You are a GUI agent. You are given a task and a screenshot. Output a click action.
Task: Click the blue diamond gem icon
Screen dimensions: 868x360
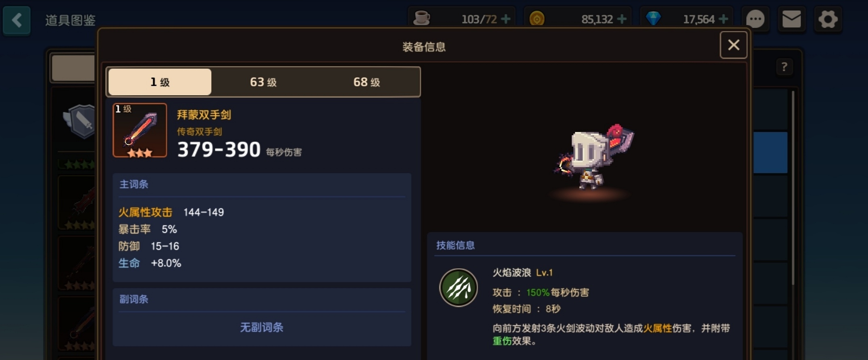(653, 19)
